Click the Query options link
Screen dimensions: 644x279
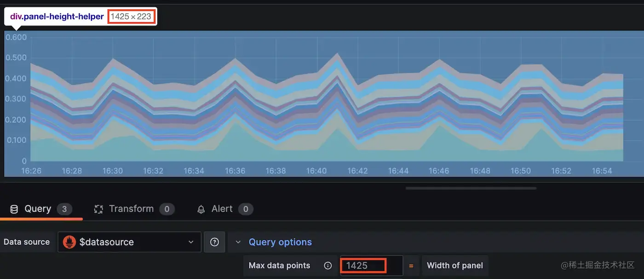click(x=280, y=242)
